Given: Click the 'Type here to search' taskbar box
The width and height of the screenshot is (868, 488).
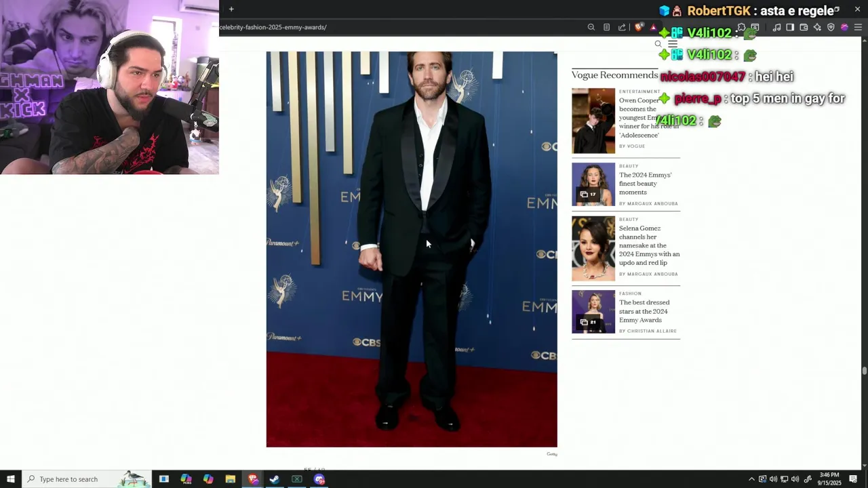Looking at the screenshot, I should (87, 479).
